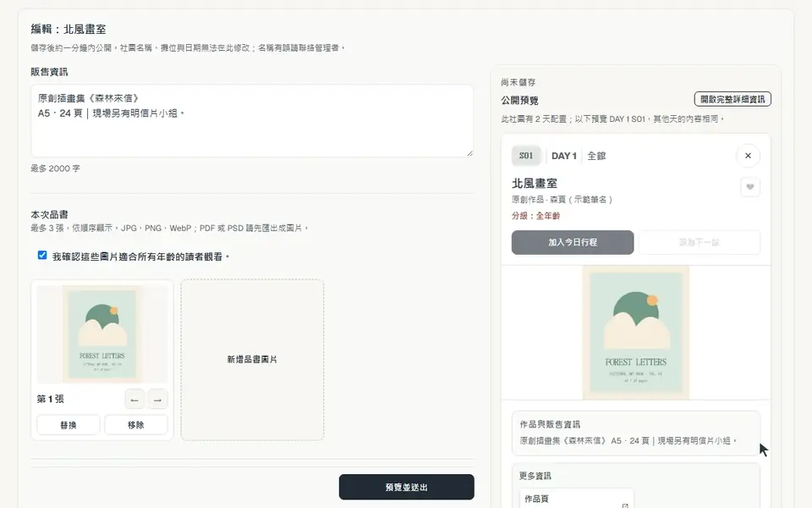Image resolution: width=812 pixels, height=508 pixels.
Task: Click the 北風畫室 circle name in preview
Action: 535,184
